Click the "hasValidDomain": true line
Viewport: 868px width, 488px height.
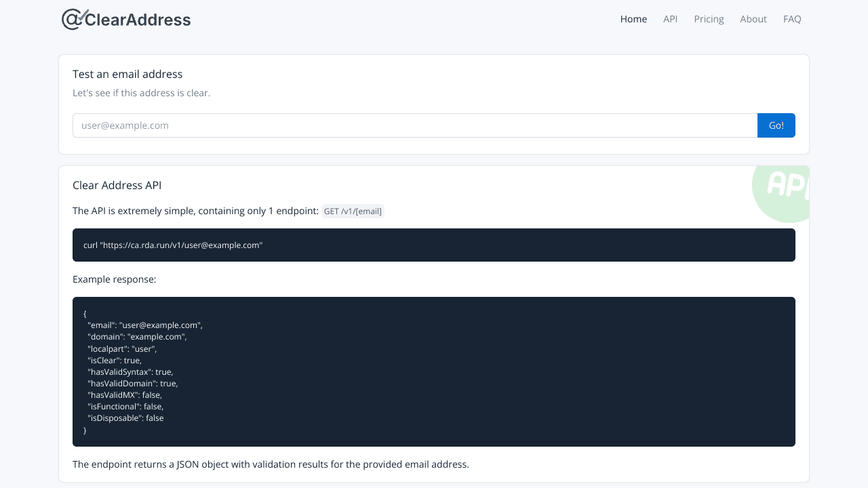(x=132, y=383)
